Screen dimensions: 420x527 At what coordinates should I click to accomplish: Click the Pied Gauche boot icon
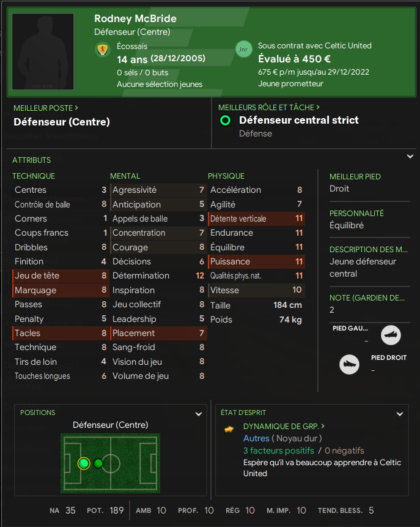tap(391, 335)
